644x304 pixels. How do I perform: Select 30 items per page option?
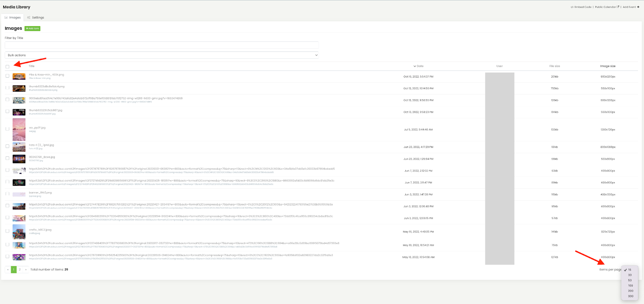630,275
